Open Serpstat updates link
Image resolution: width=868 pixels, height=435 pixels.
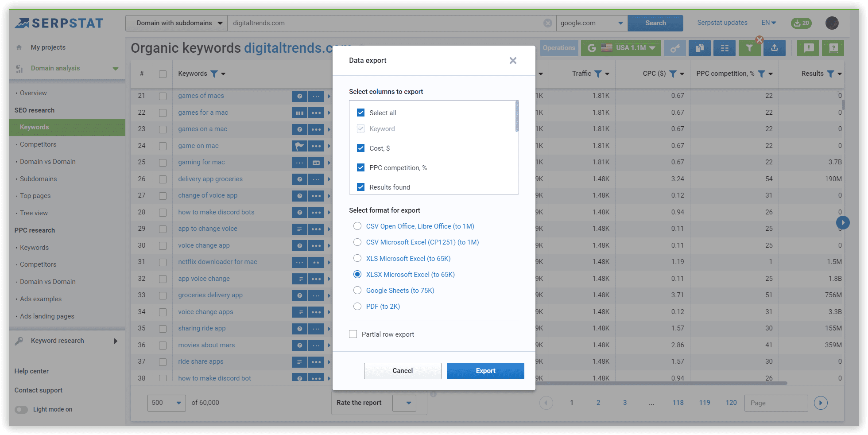(x=722, y=23)
